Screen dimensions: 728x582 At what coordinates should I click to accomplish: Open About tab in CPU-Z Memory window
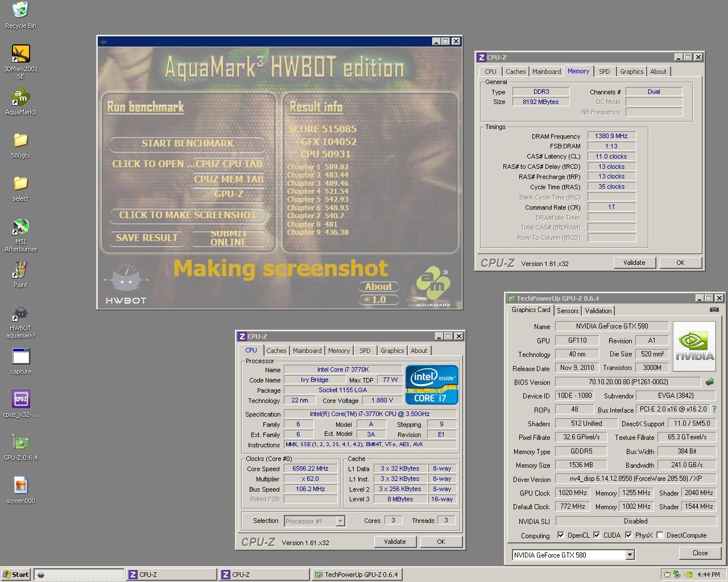coord(659,72)
